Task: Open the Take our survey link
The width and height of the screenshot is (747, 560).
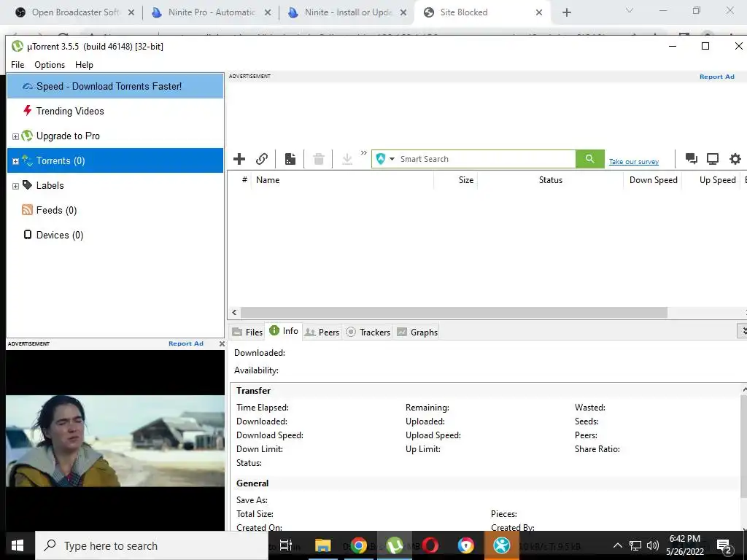Action: [x=634, y=162]
